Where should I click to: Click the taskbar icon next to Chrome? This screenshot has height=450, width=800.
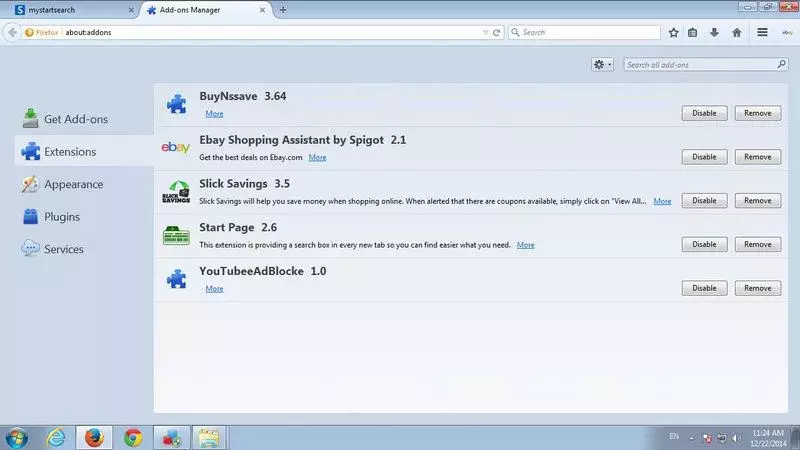click(x=172, y=438)
